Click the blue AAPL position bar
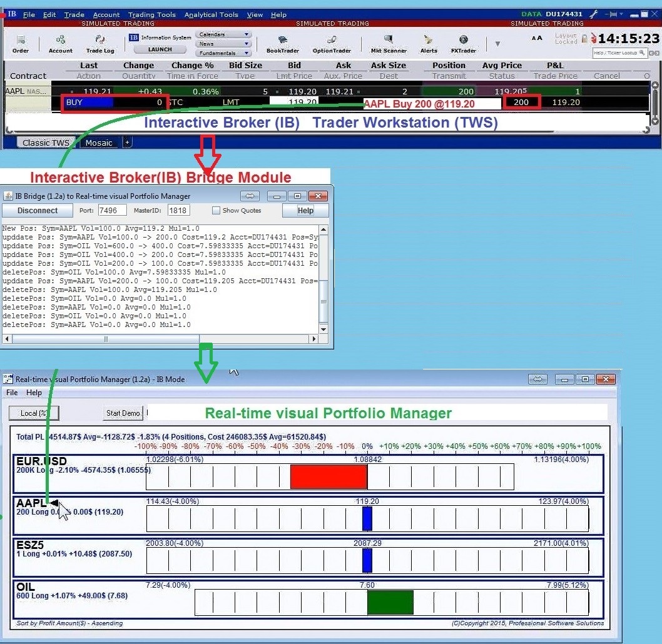 click(x=367, y=519)
